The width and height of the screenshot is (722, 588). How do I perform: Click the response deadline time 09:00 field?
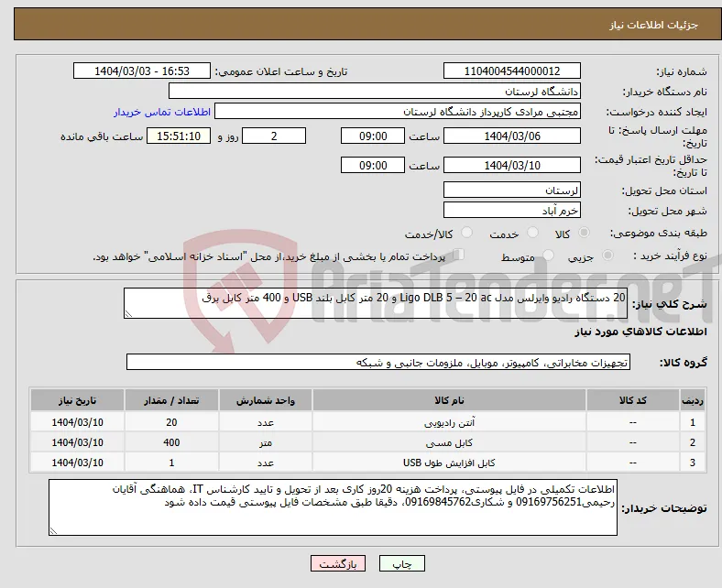373,136
